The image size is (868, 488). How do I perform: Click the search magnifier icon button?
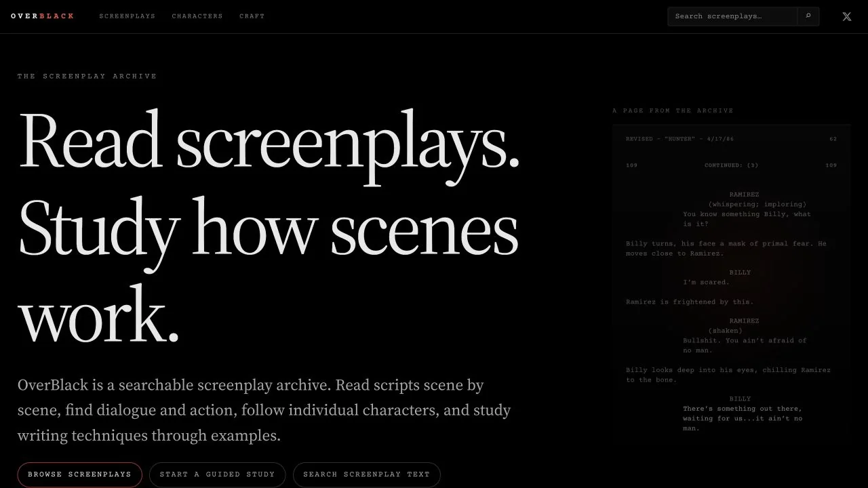[x=808, y=16]
